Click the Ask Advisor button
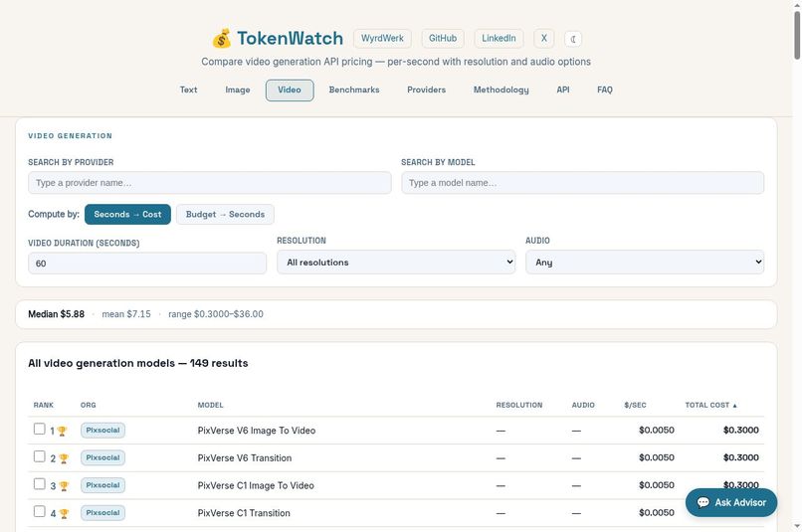 (x=731, y=502)
